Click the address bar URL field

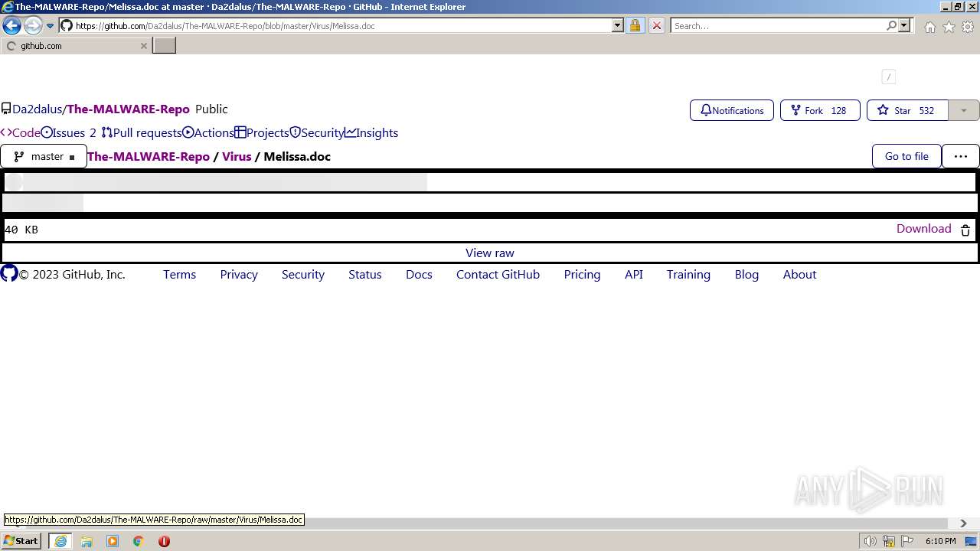pos(343,25)
